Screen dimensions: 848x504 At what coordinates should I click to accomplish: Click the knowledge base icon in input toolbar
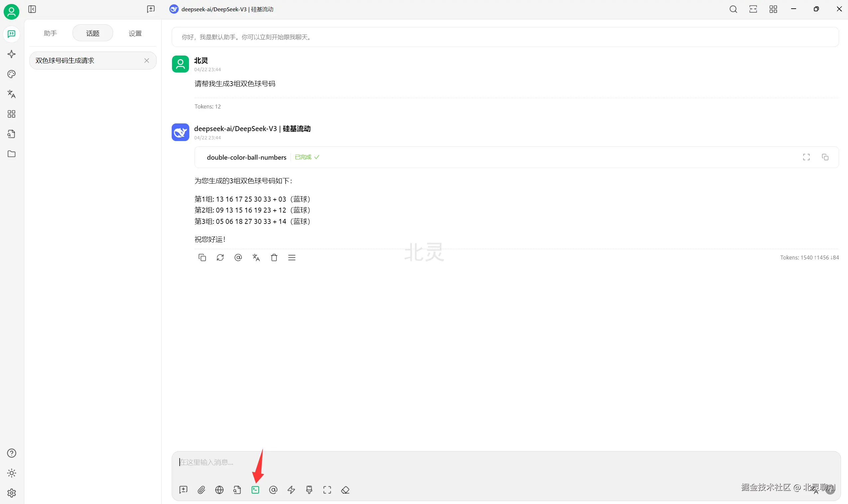(x=237, y=490)
